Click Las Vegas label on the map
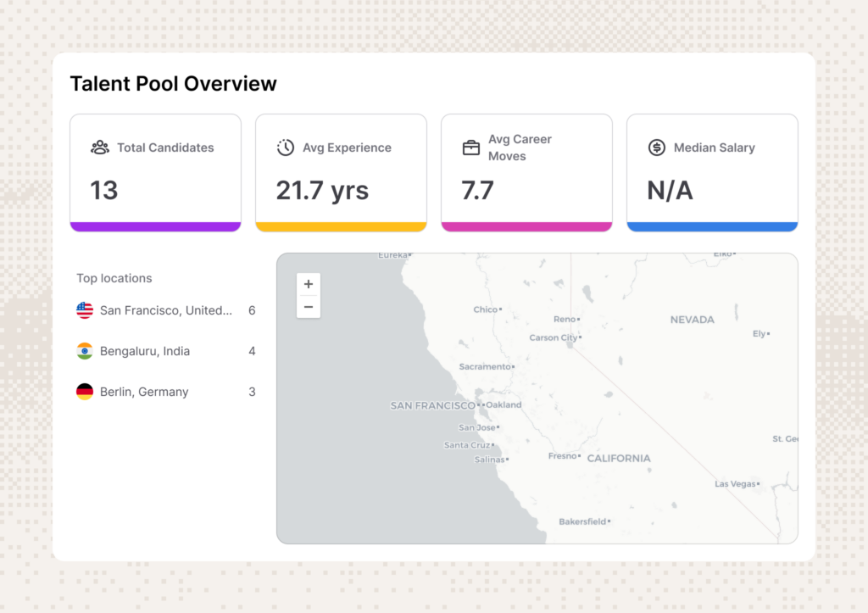Viewport: 868px width, 613px height. pos(735,484)
